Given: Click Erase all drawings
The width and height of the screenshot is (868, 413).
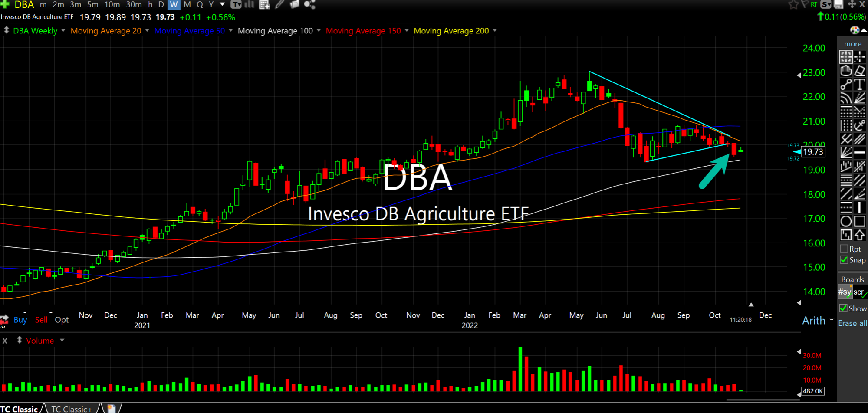Looking at the screenshot, I should coord(852,323).
